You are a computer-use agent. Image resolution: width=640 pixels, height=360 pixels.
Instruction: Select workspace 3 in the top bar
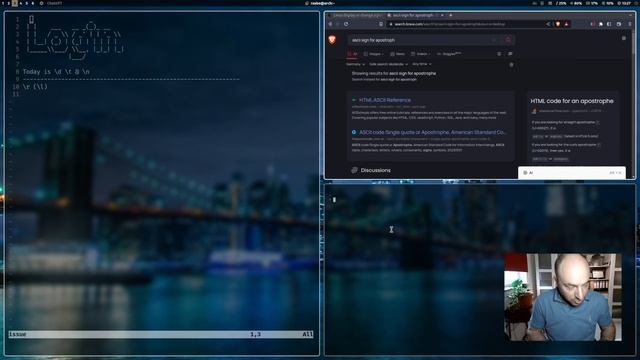tap(15, 3)
